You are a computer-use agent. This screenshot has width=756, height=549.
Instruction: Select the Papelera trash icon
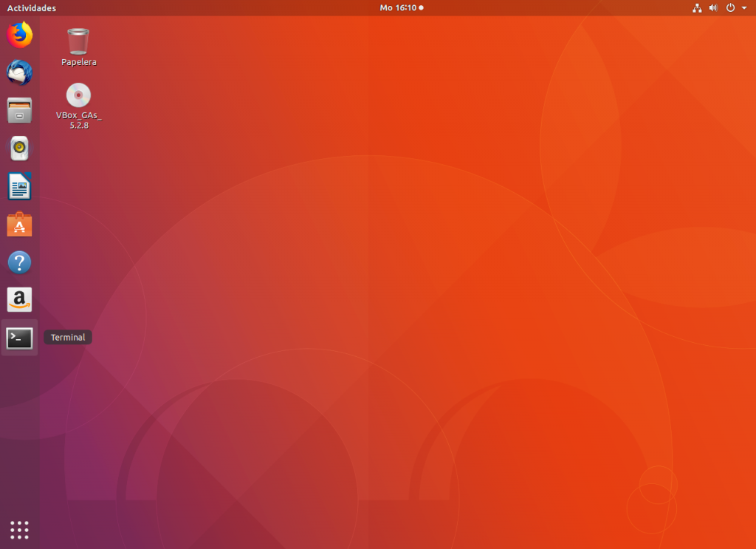pos(78,41)
